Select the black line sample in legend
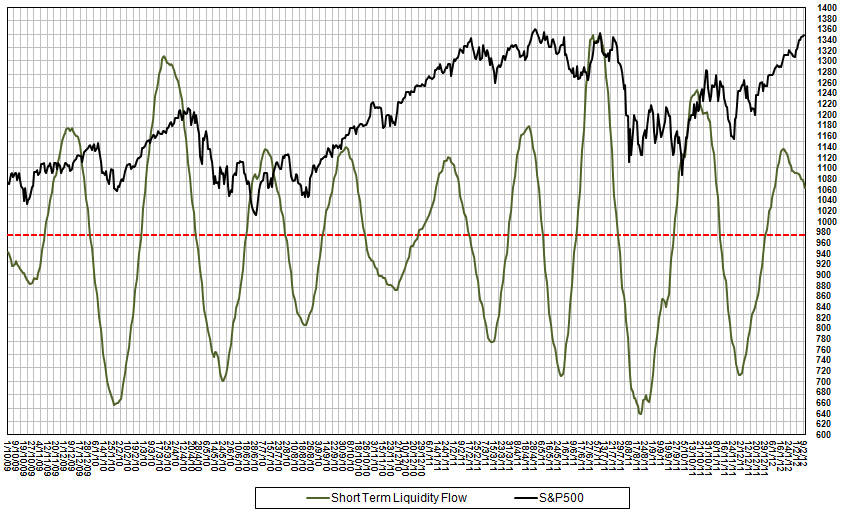The width and height of the screenshot is (843, 512). coord(526,498)
